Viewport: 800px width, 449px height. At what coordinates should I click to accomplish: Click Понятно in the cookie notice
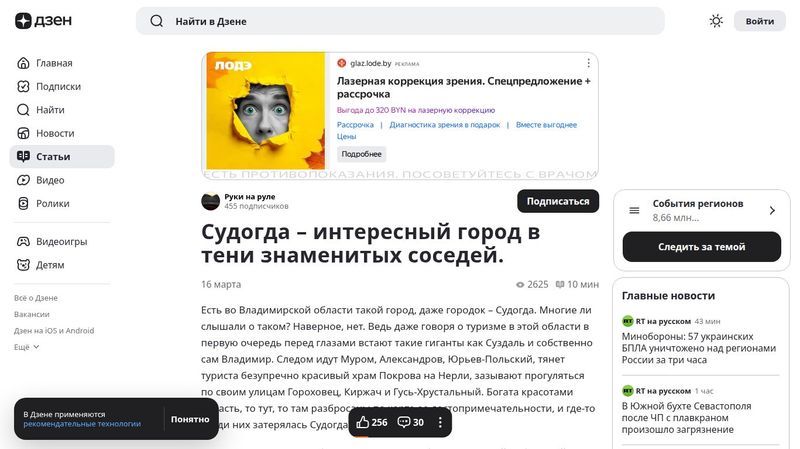coord(190,419)
